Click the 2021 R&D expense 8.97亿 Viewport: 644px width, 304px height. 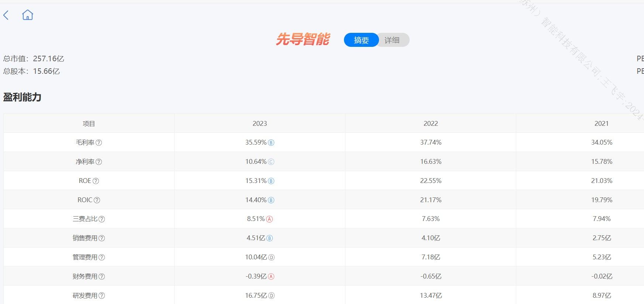click(602, 296)
